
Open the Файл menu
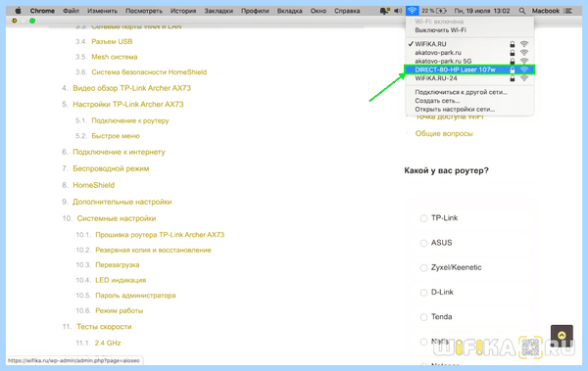[71, 11]
